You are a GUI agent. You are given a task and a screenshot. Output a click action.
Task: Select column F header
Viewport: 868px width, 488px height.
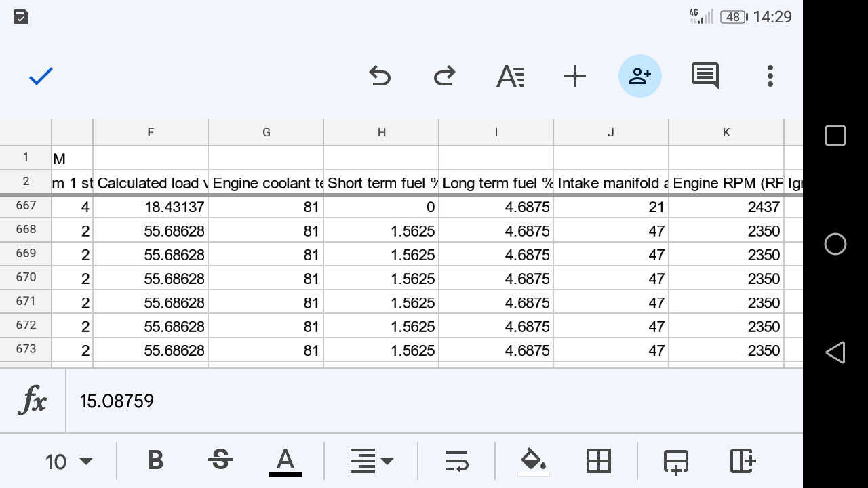(151, 132)
